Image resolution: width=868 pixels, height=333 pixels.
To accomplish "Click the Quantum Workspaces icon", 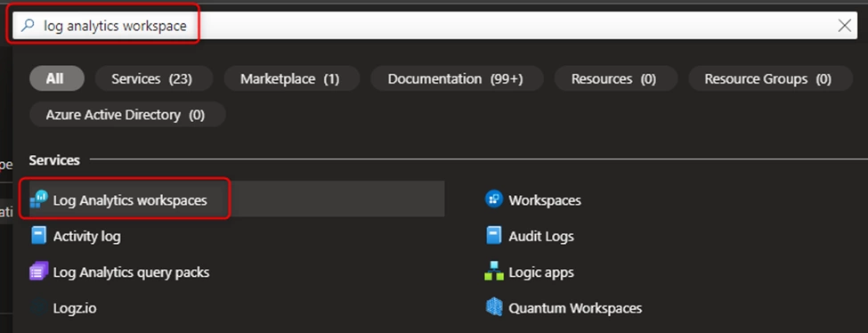I will tap(494, 307).
